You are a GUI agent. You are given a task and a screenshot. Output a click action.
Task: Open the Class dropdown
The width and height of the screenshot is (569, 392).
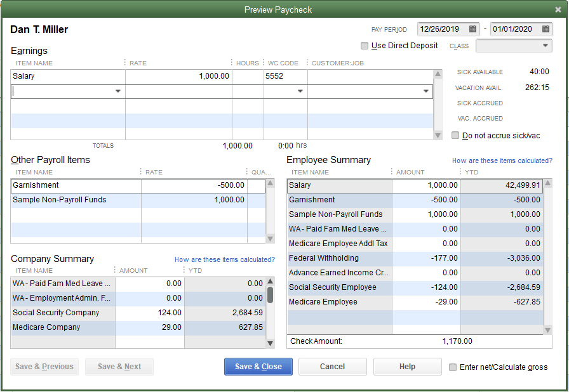click(546, 46)
